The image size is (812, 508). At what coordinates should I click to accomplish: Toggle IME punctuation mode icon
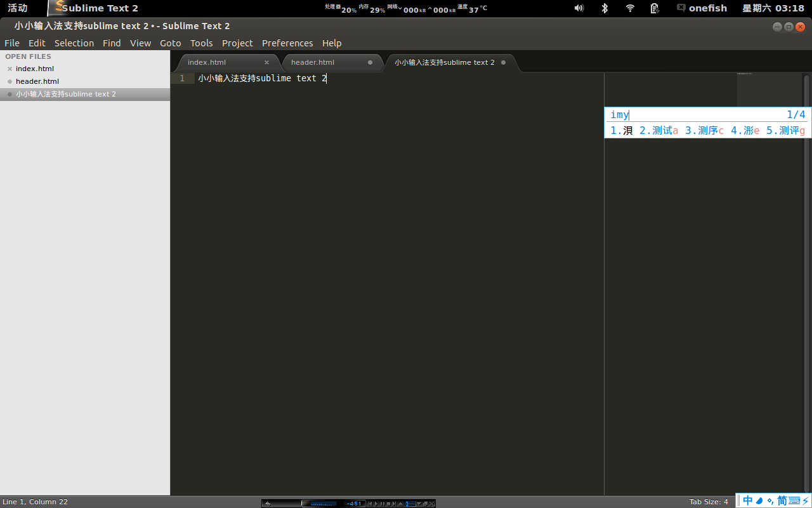(770, 501)
